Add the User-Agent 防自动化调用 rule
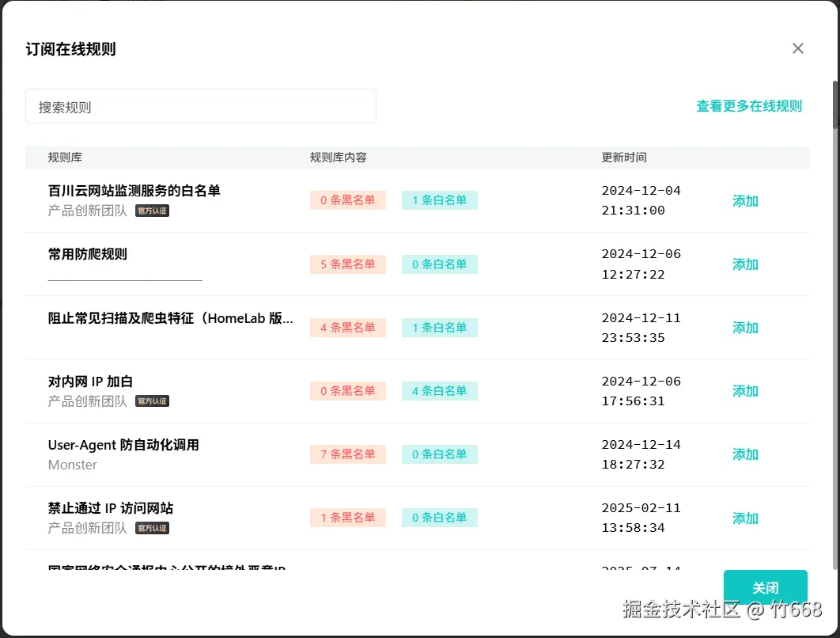This screenshot has height=638, width=840. click(x=744, y=454)
